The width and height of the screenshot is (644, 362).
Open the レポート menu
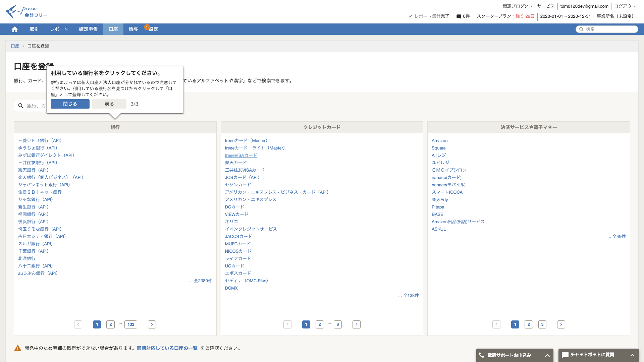pyautogui.click(x=59, y=29)
